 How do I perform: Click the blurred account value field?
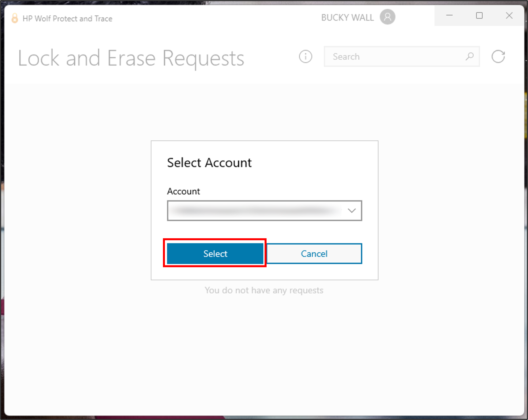point(255,211)
